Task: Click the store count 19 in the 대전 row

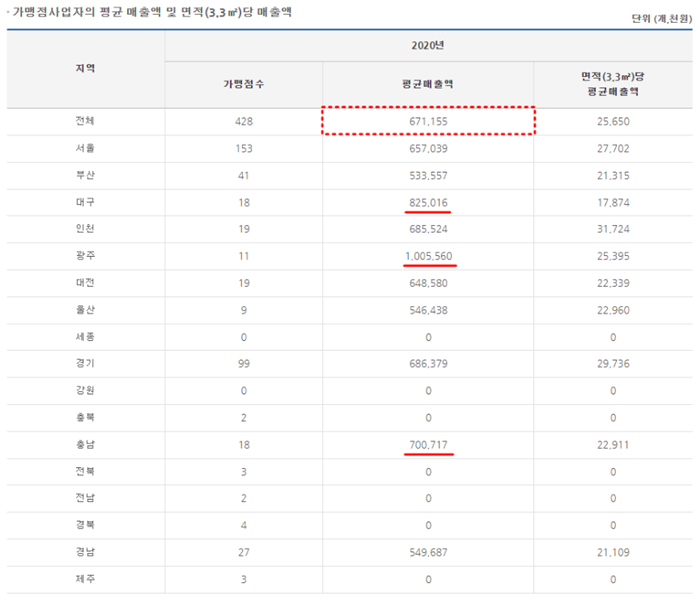Action: (244, 283)
